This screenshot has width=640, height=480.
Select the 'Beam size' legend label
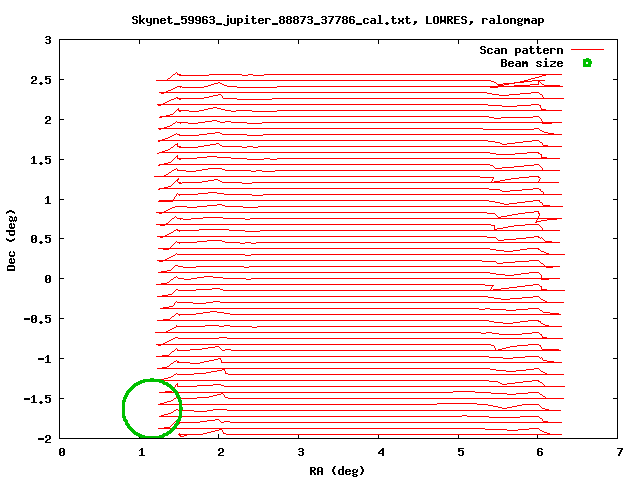click(x=531, y=63)
